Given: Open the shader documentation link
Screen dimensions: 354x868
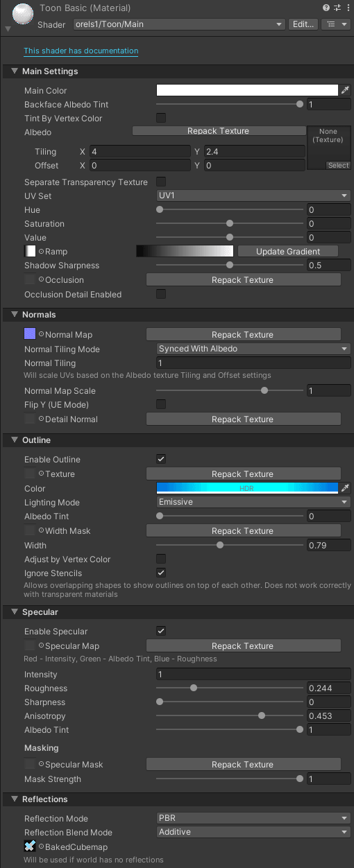Looking at the screenshot, I should (x=81, y=51).
